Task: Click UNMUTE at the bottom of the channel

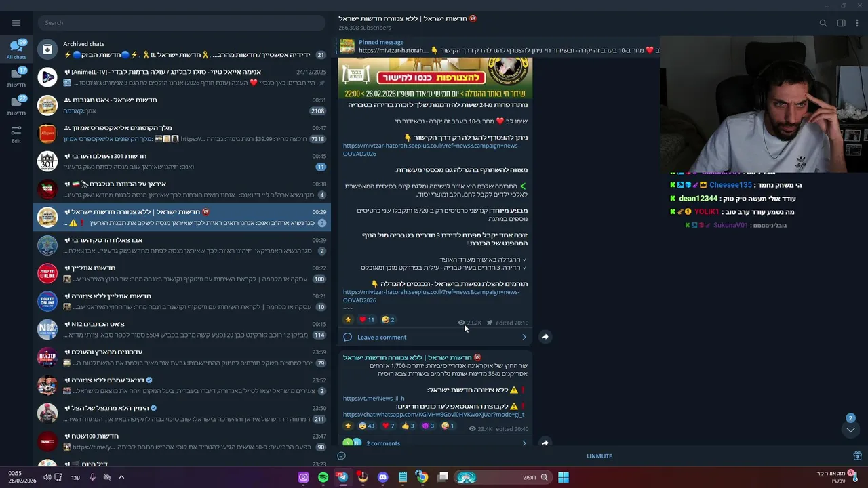Action: (599, 456)
